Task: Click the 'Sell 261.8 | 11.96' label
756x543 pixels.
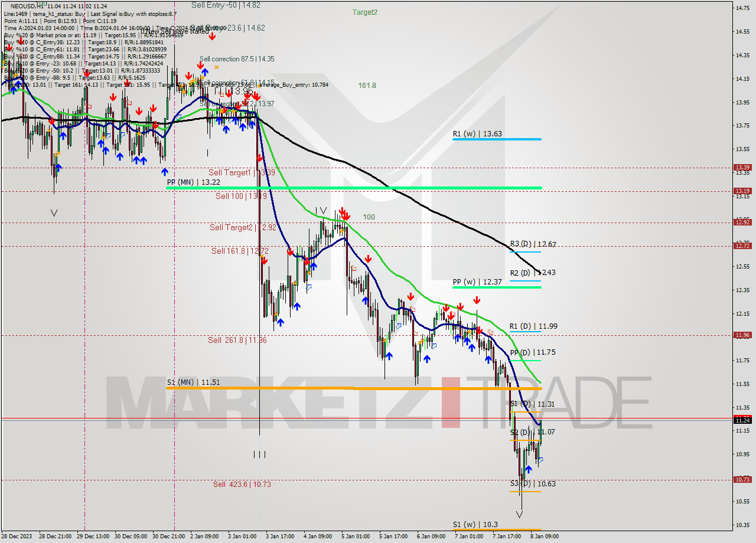Action: (x=237, y=340)
